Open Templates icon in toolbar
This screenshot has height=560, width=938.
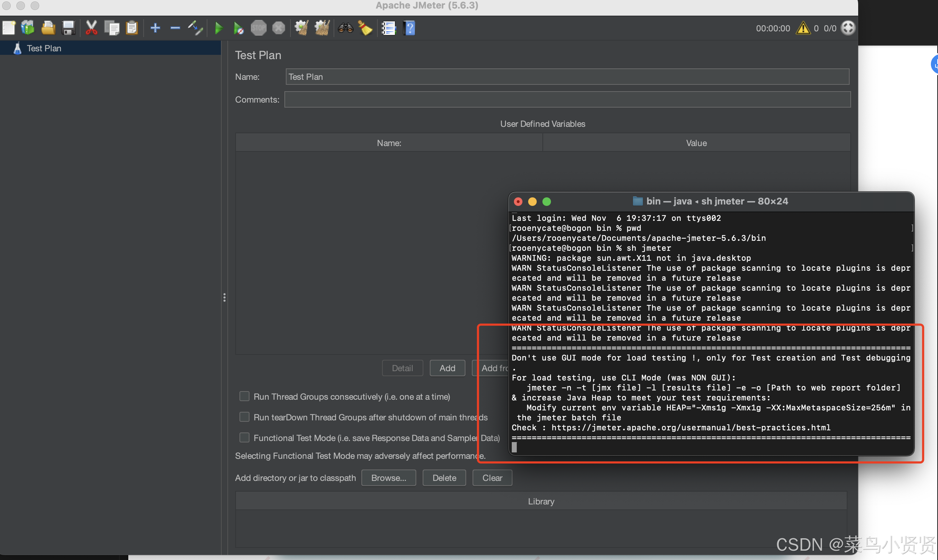(x=28, y=28)
